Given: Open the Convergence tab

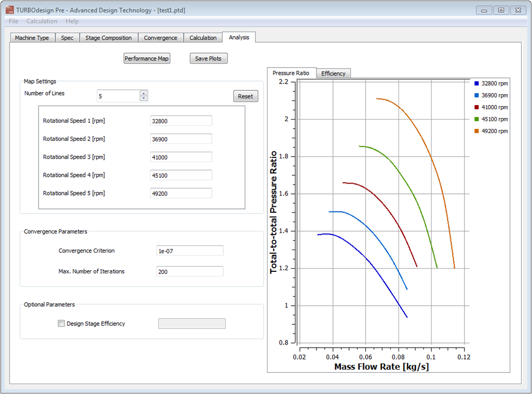Looking at the screenshot, I should 160,37.
